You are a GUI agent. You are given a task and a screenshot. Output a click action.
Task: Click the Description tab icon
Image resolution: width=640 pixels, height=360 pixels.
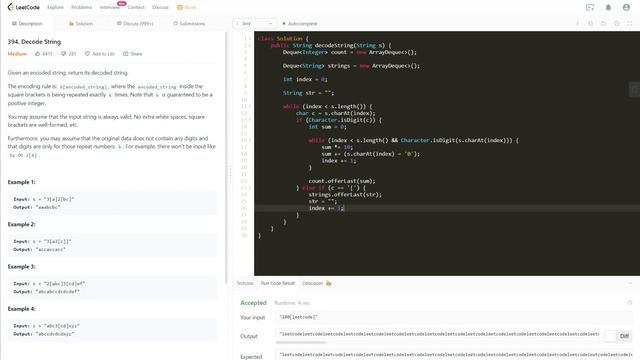click(14, 24)
